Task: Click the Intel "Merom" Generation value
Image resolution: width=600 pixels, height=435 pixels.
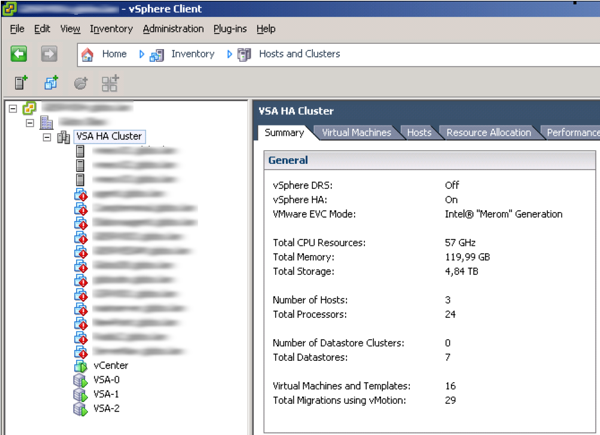Action: pyautogui.click(x=504, y=214)
